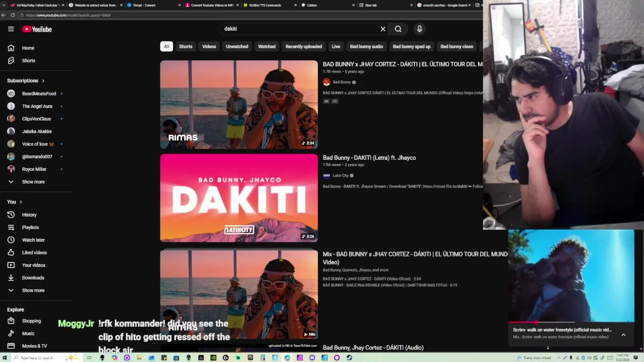This screenshot has width=644, height=362.
Task: Open Liked videos
Action: click(x=34, y=252)
